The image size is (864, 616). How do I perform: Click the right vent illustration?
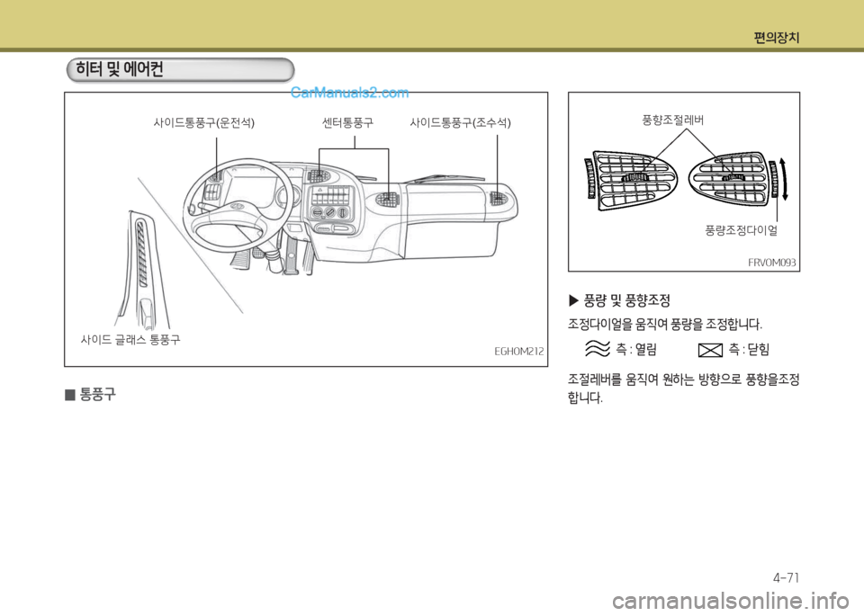(x=728, y=180)
